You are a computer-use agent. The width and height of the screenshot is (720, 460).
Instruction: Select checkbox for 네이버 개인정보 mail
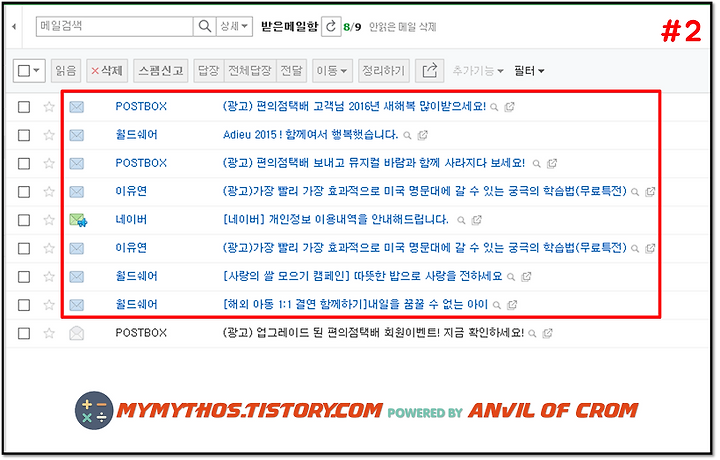coord(24,220)
